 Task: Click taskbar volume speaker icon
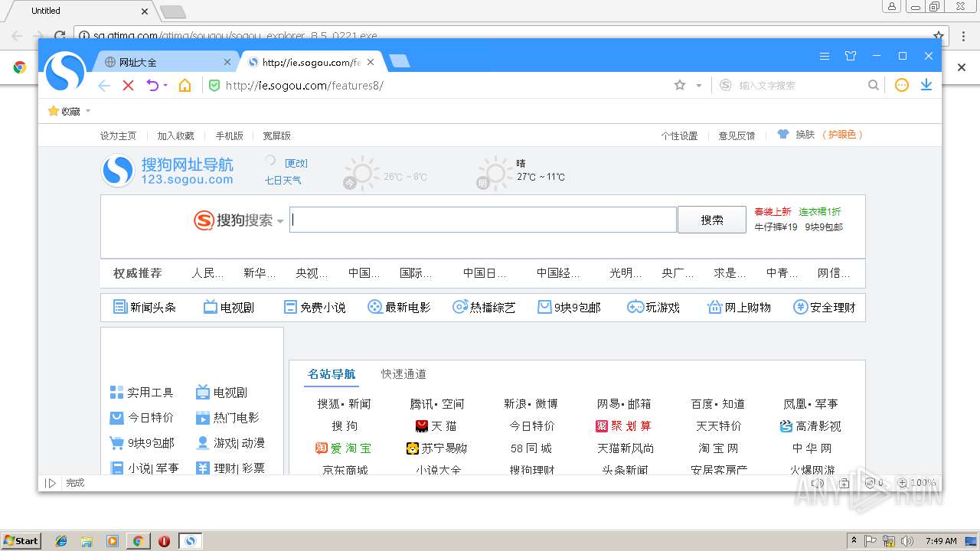coord(908,541)
